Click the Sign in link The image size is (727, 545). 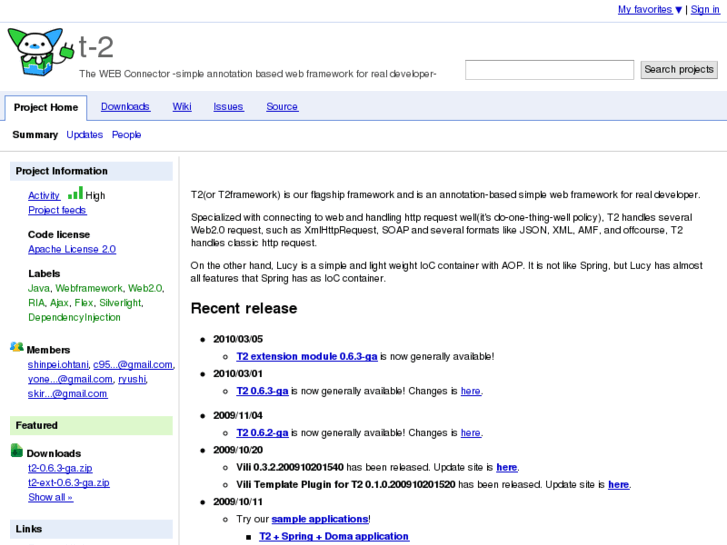705,10
